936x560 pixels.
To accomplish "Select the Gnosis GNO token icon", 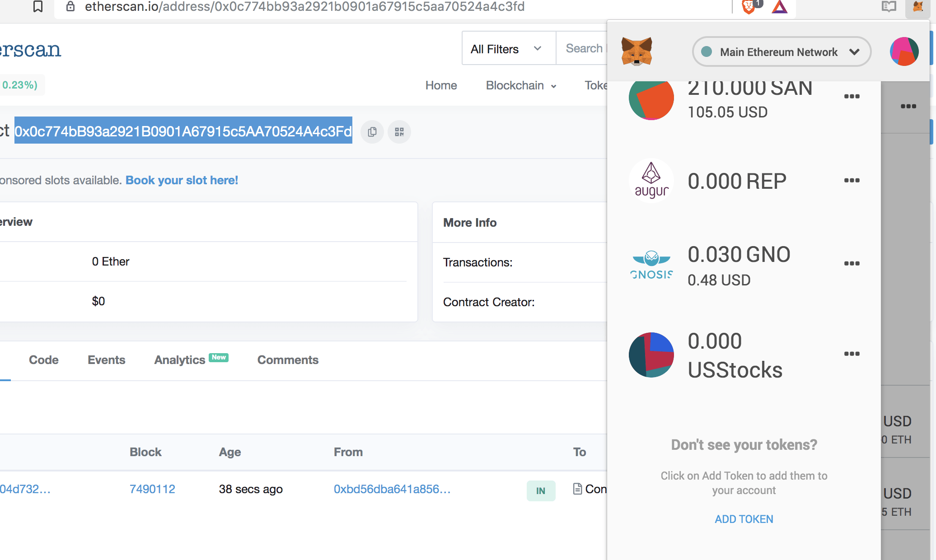I will [x=651, y=265].
